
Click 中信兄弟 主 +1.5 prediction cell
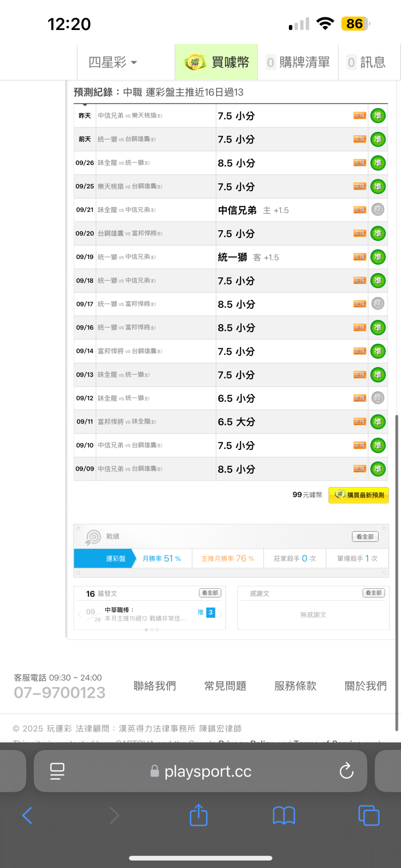coord(253,210)
